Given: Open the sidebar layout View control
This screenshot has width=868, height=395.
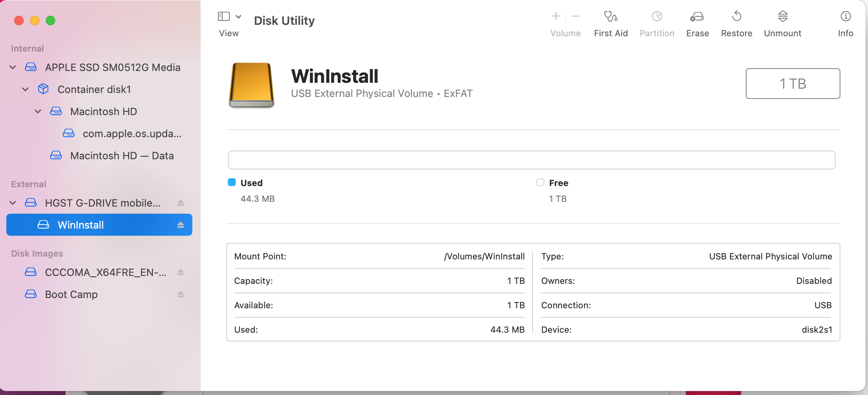Looking at the screenshot, I should pos(223,17).
